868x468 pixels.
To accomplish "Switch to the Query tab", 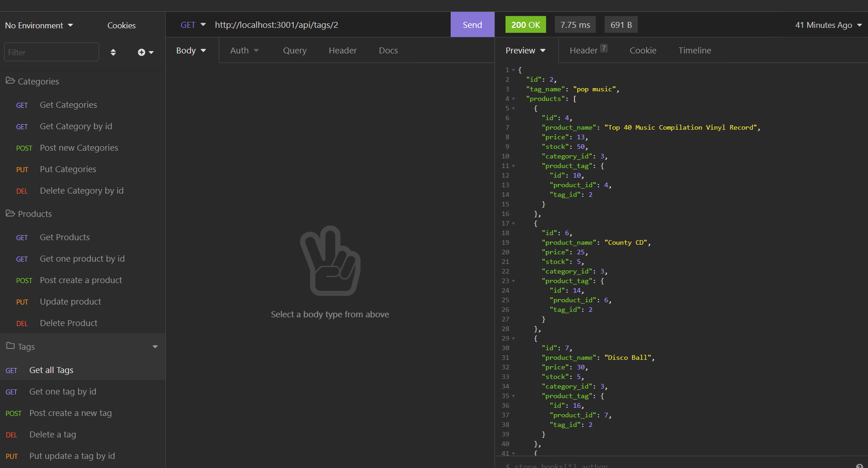I will tap(295, 50).
